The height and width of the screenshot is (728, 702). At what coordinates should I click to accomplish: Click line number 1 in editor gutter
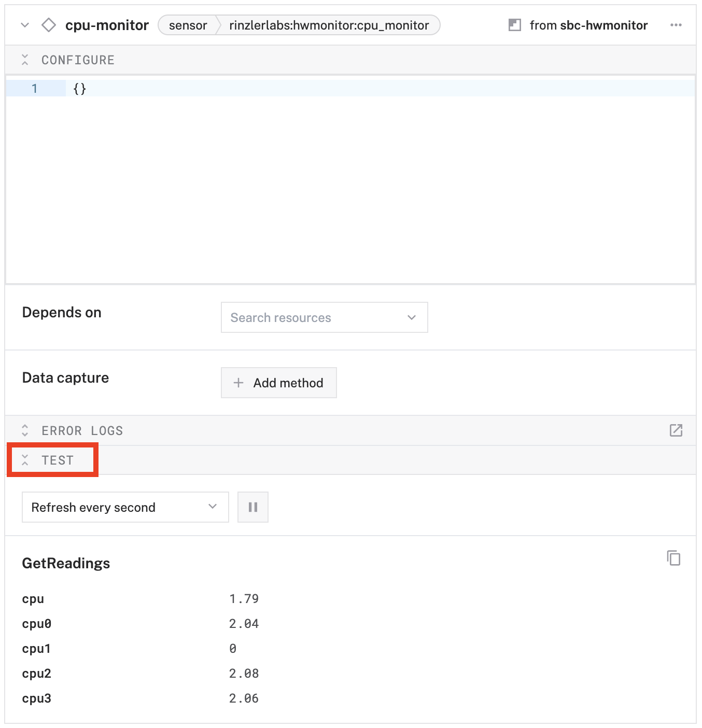tap(34, 89)
